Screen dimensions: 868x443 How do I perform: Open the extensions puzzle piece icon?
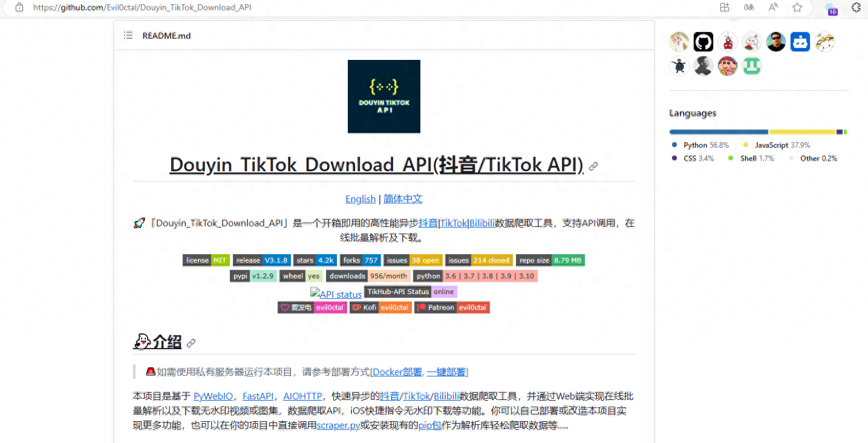click(x=857, y=7)
